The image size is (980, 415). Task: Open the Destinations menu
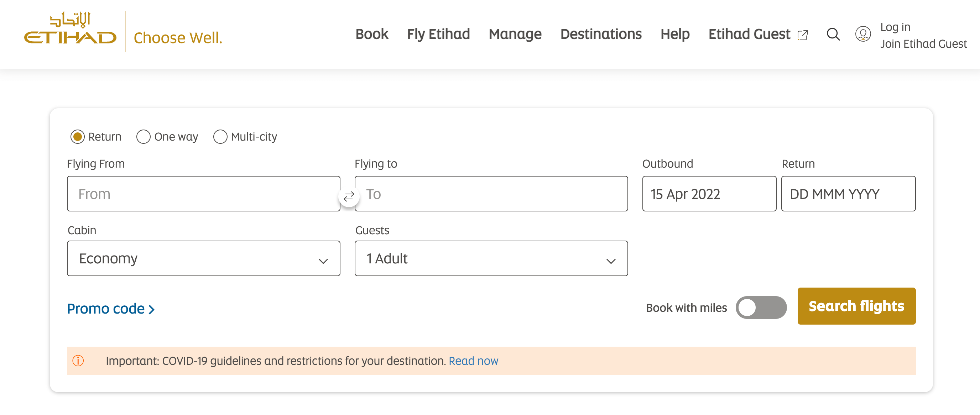point(601,34)
